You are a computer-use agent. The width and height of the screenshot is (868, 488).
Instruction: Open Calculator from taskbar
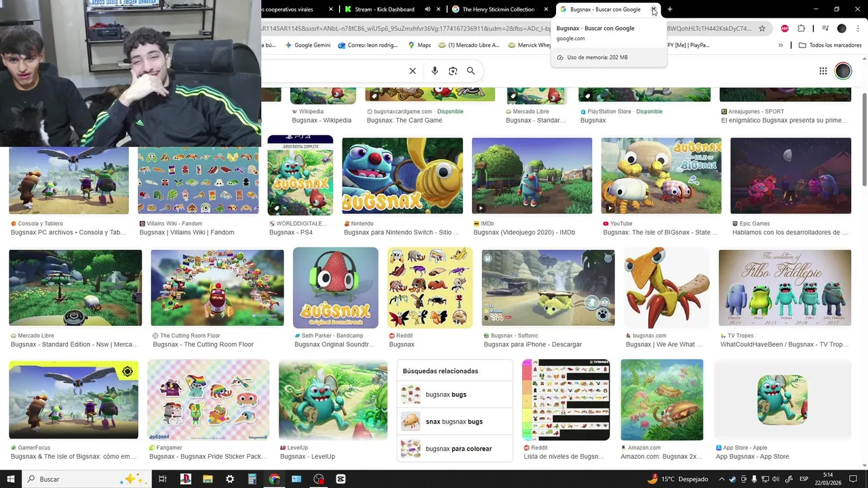pyautogui.click(x=252, y=479)
